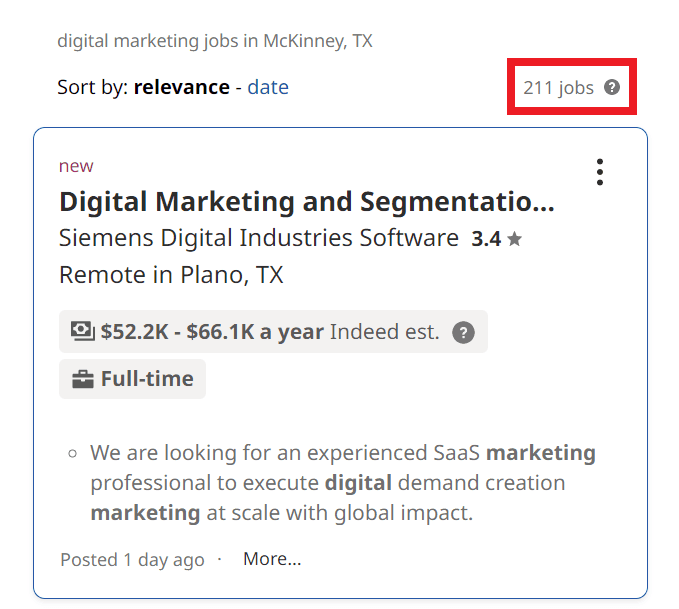Open Digital Marketing and Segmentatio... job title
Image resolution: width=679 pixels, height=609 pixels.
(307, 202)
